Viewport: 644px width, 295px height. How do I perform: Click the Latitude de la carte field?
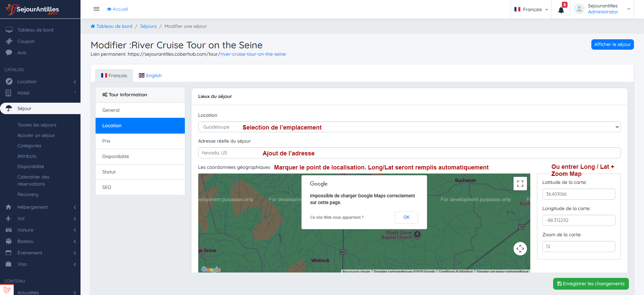click(579, 194)
